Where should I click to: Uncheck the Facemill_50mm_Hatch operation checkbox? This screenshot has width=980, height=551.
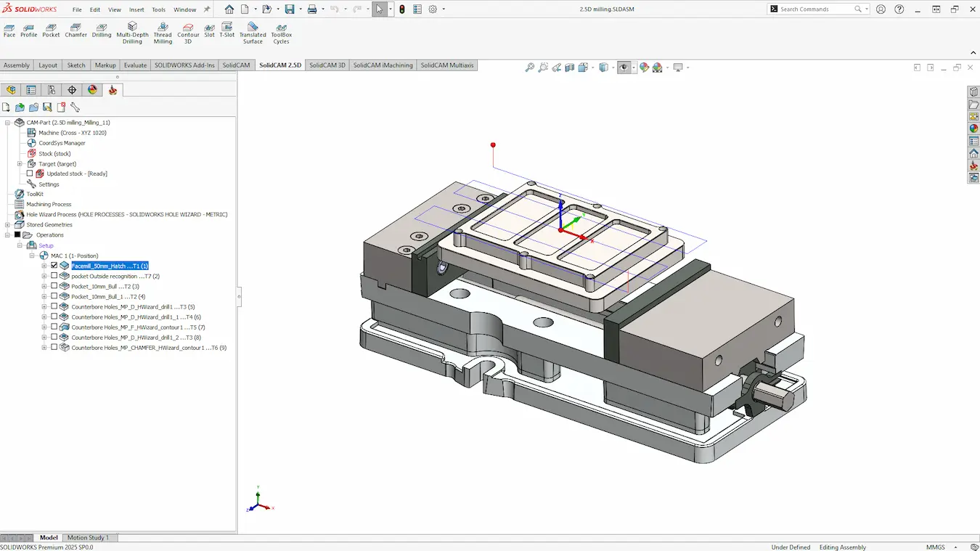(x=54, y=266)
